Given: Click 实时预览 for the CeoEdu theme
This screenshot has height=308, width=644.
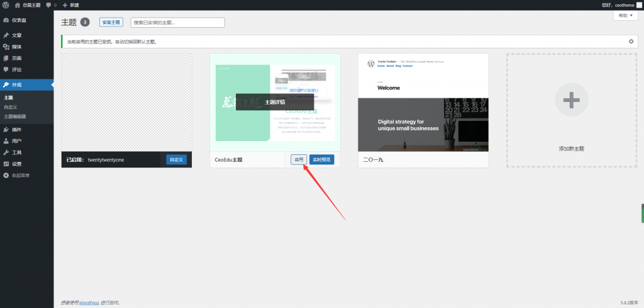Looking at the screenshot, I should click(321, 160).
